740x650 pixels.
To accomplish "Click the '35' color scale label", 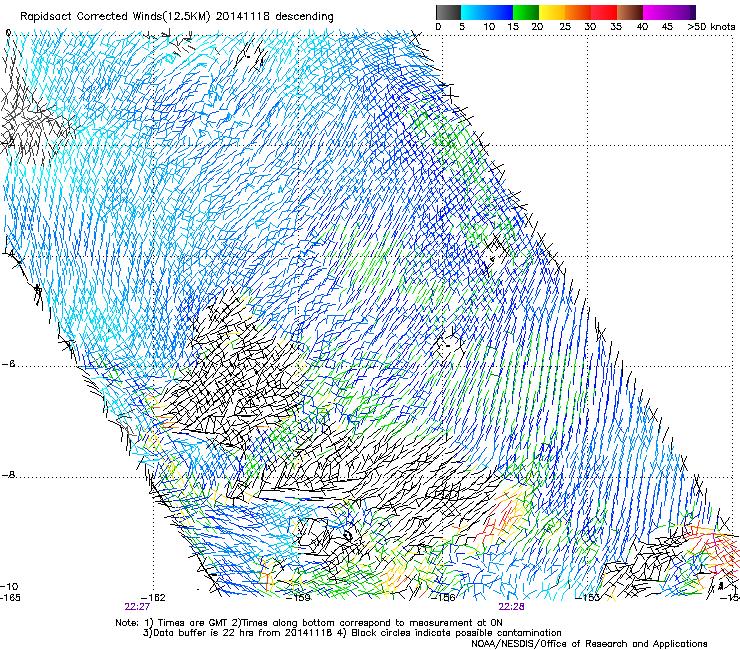I will [616, 27].
